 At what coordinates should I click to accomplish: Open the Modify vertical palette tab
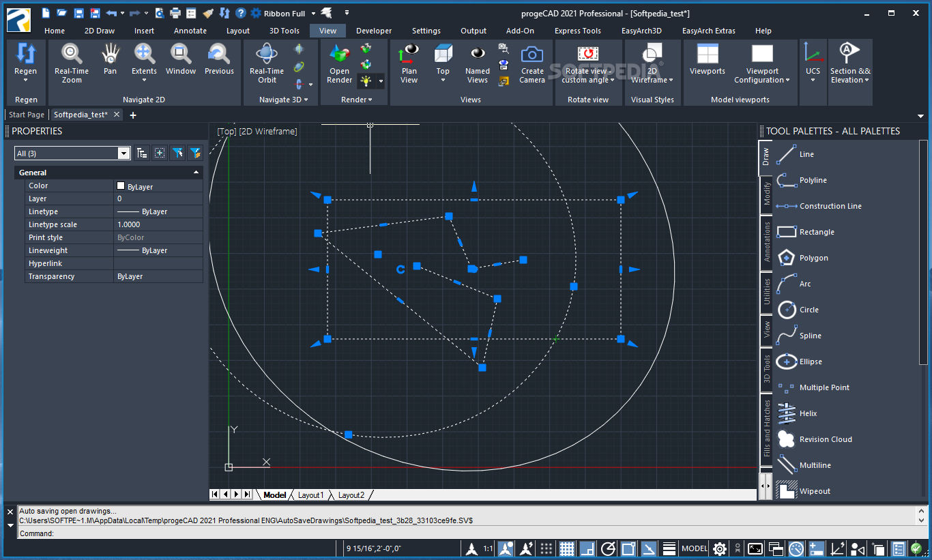pos(766,194)
